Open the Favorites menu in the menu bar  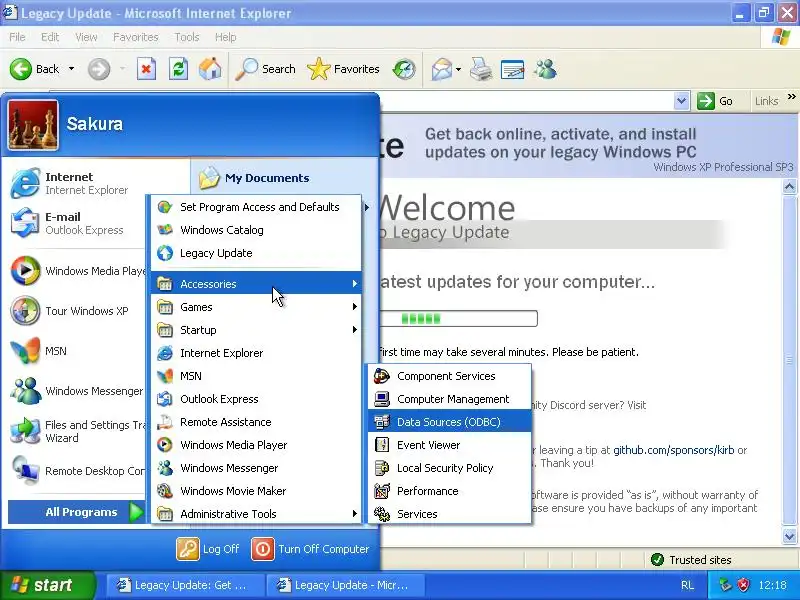coord(136,37)
